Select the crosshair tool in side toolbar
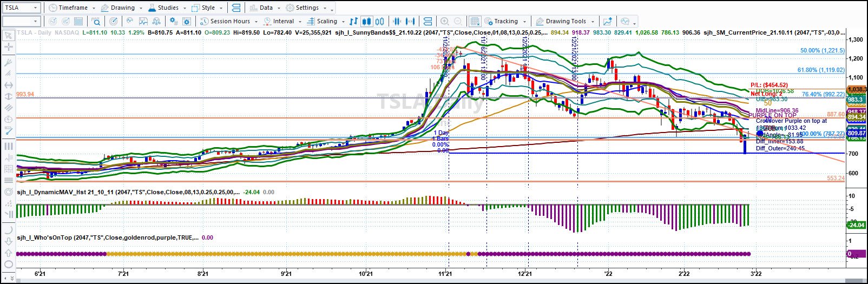The height and width of the screenshot is (284, 868). point(8,47)
